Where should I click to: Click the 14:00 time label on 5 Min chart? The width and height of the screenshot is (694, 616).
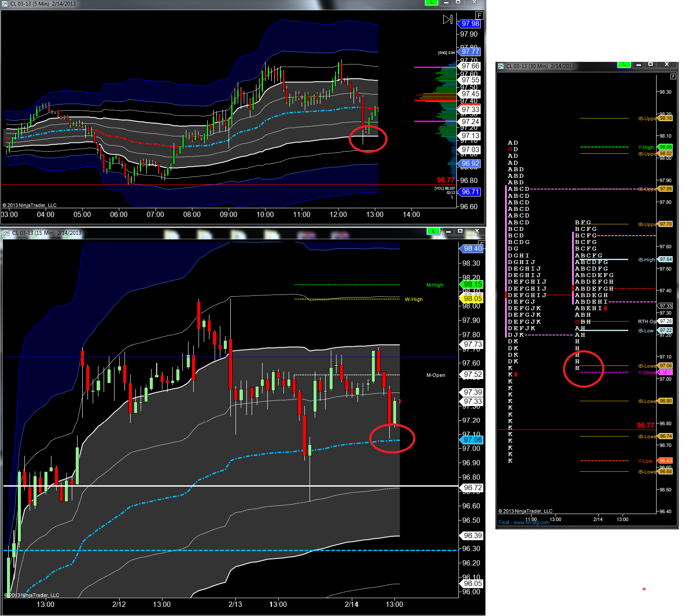[x=411, y=214]
